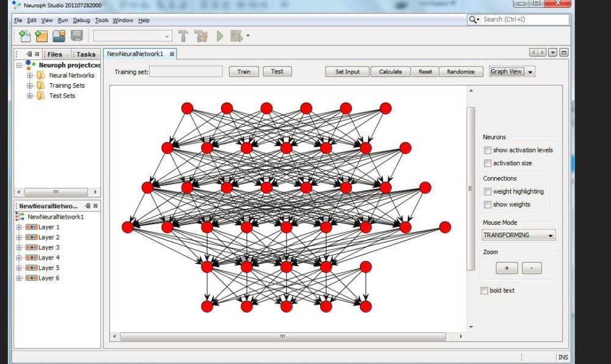Click the Build Project hammer icon
Viewport: 611px width, 364px height.
pyautogui.click(x=183, y=37)
